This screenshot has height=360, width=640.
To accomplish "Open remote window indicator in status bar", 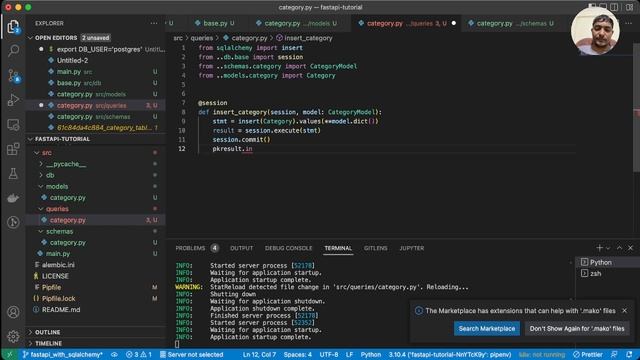I will 10,354.
